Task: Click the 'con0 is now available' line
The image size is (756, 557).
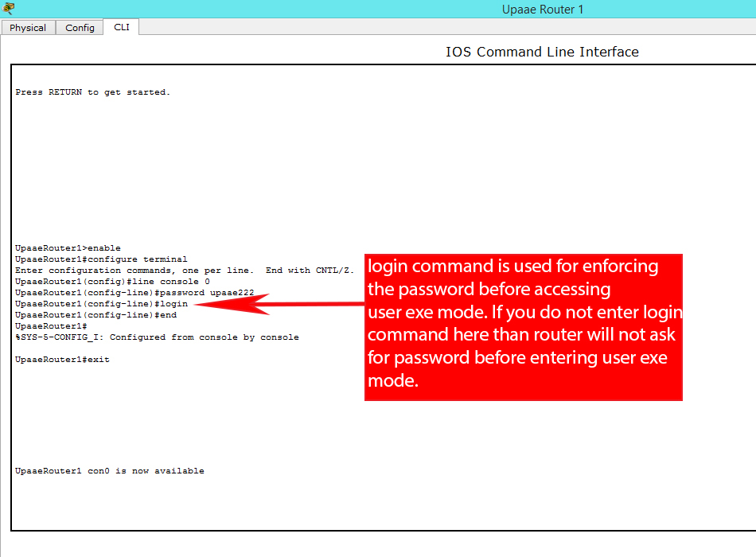Action: tap(109, 471)
